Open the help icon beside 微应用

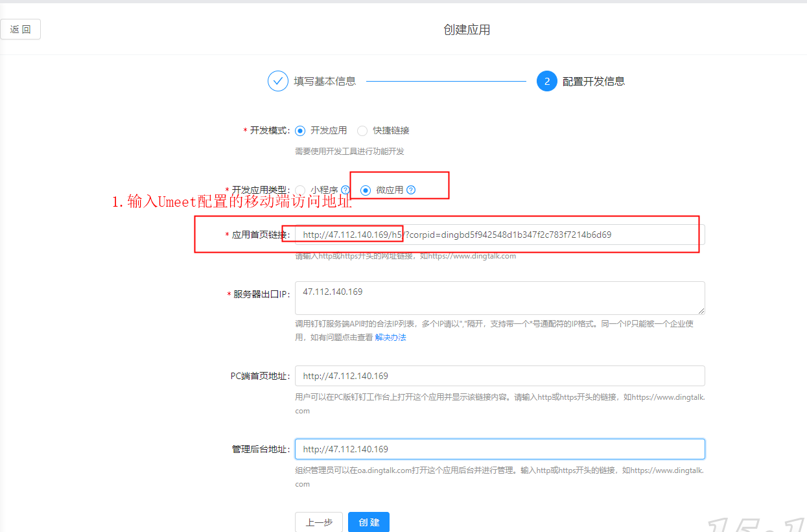[x=411, y=190]
